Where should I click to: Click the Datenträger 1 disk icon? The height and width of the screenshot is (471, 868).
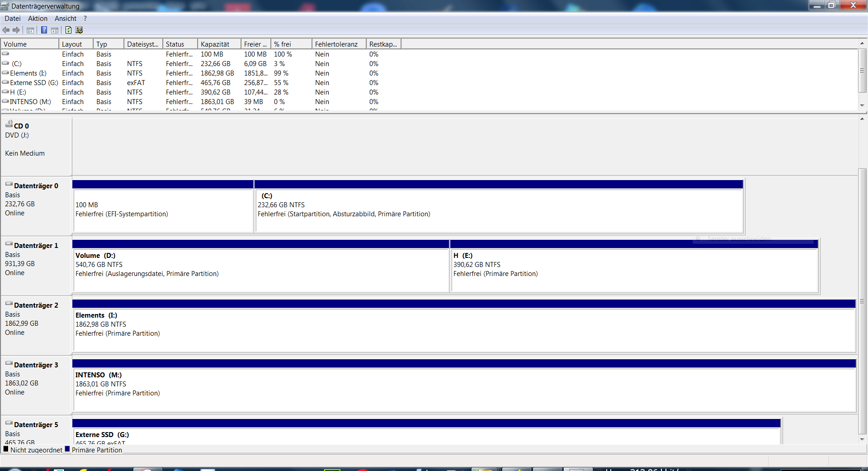[9, 244]
